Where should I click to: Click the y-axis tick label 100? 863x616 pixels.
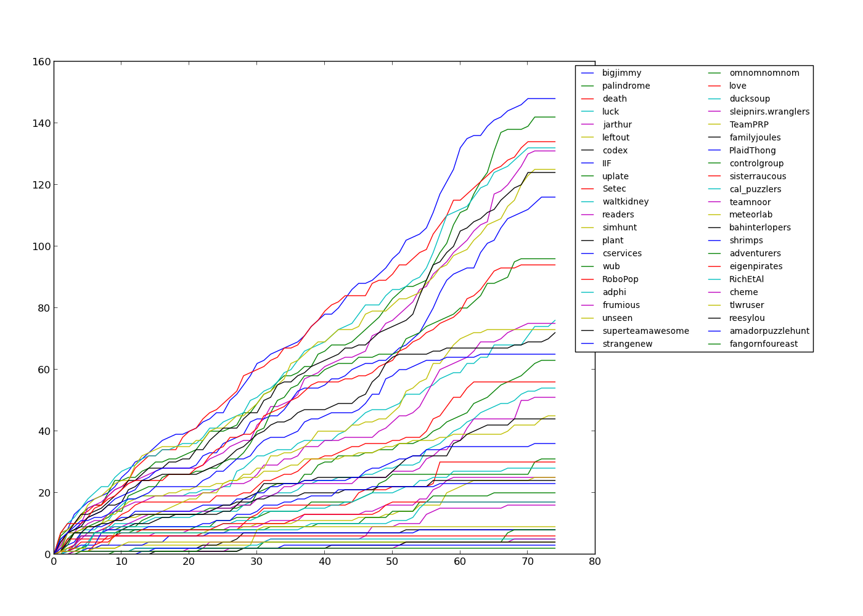click(42, 246)
